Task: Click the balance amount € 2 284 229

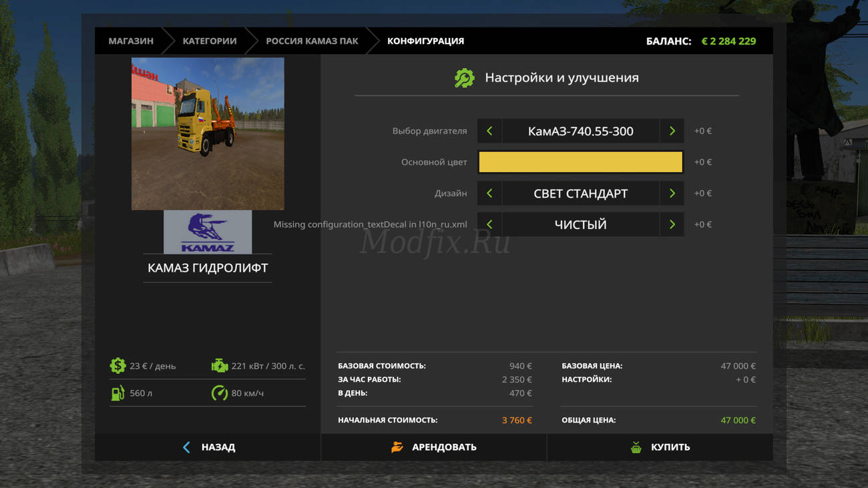Action: 728,41
